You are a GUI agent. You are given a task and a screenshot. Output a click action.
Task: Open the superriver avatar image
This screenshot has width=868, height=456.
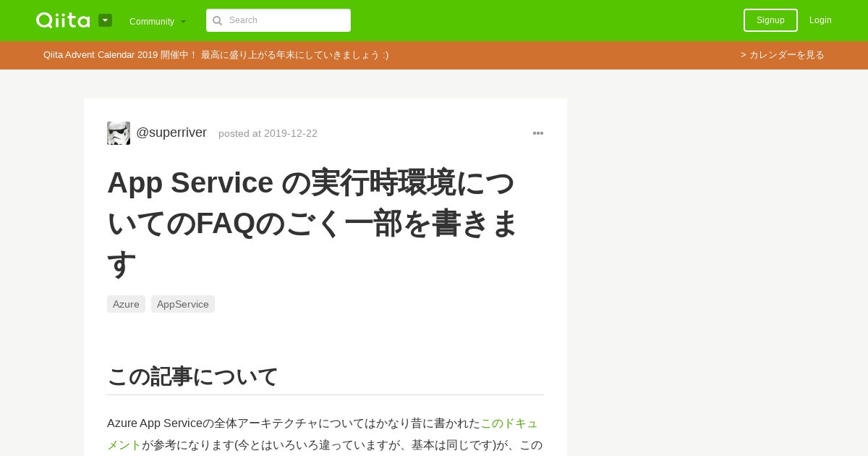coord(119,133)
